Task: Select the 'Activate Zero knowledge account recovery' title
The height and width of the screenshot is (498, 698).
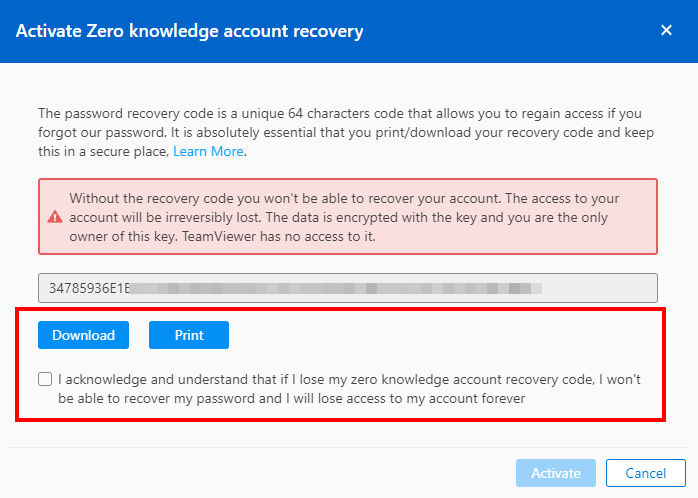Action: pyautogui.click(x=190, y=31)
